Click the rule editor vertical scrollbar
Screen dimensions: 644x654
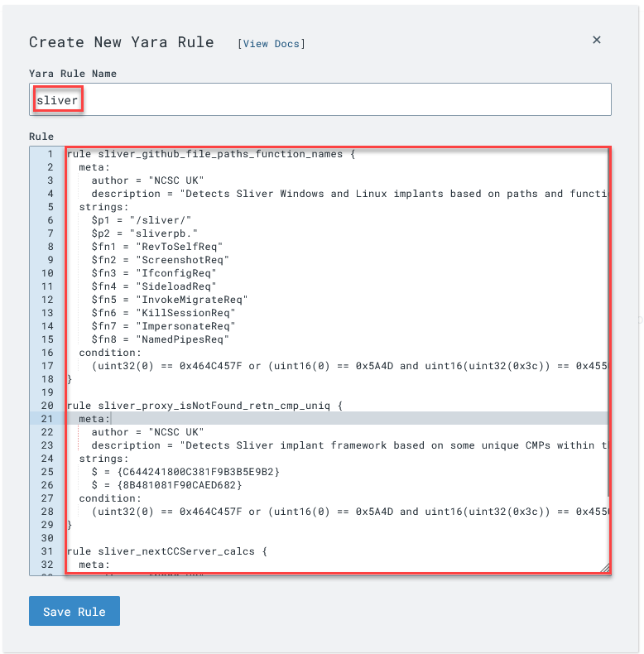609,321
